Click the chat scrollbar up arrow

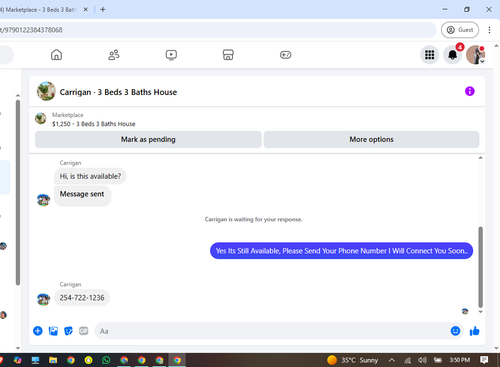pyautogui.click(x=480, y=158)
